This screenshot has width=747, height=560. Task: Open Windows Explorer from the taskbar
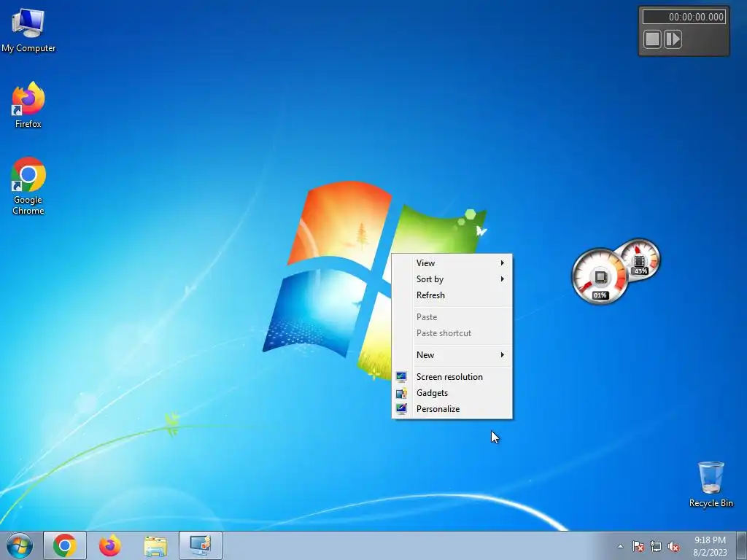(x=155, y=545)
